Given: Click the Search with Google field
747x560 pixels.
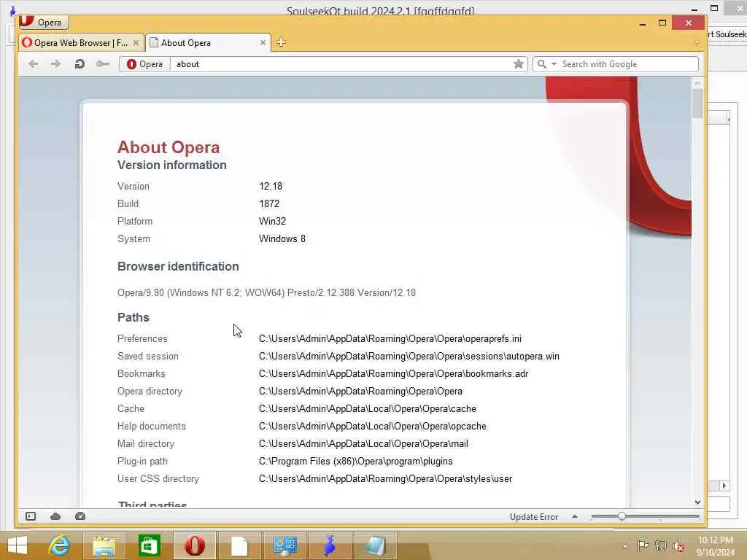Looking at the screenshot, I should click(x=627, y=64).
